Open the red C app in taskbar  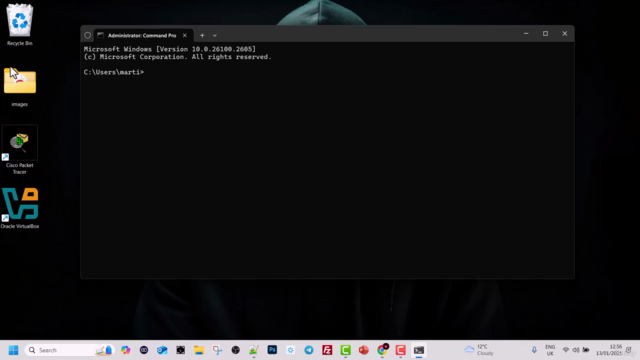(x=400, y=350)
